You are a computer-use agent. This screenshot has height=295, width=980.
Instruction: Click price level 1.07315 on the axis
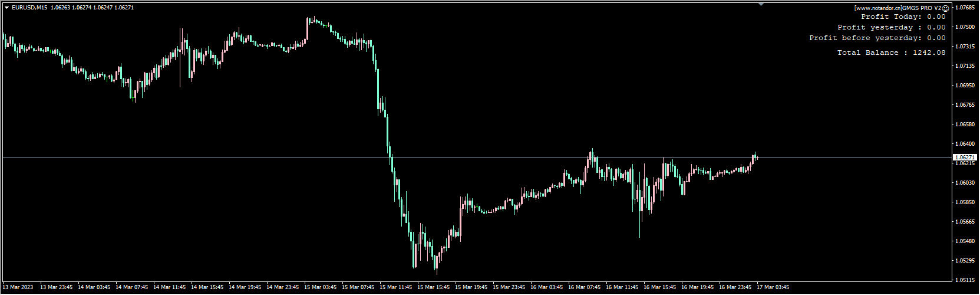click(965, 47)
